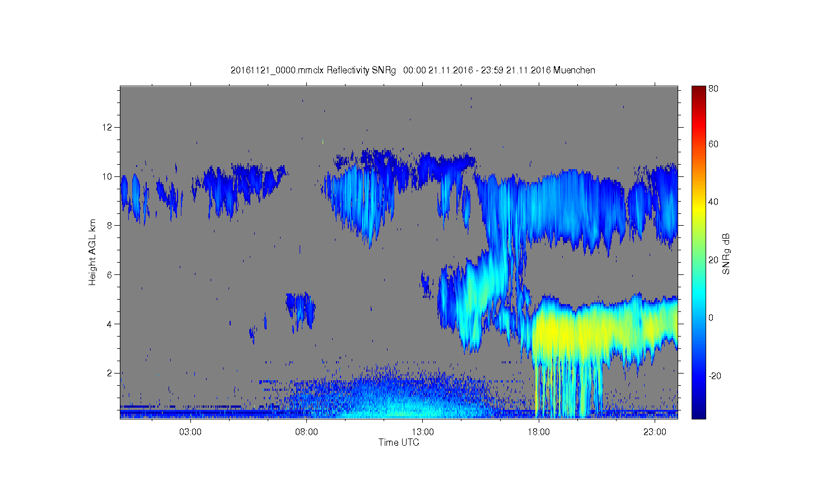Click the 10 km height tick label

tap(108, 176)
